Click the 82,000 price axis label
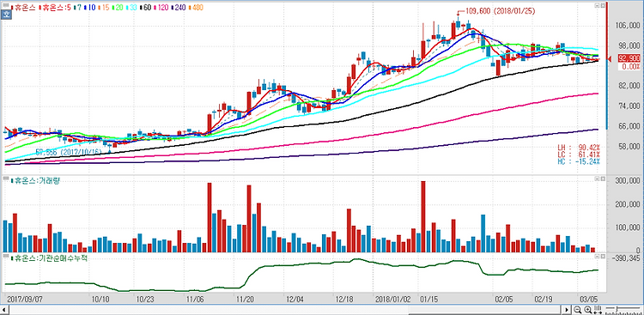The image size is (644, 315). click(x=629, y=86)
